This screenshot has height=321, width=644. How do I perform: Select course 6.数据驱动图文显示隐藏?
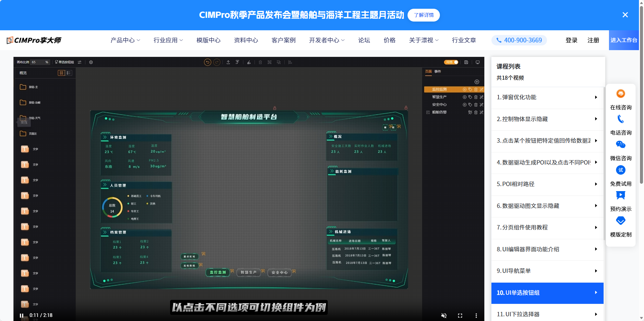tap(547, 206)
